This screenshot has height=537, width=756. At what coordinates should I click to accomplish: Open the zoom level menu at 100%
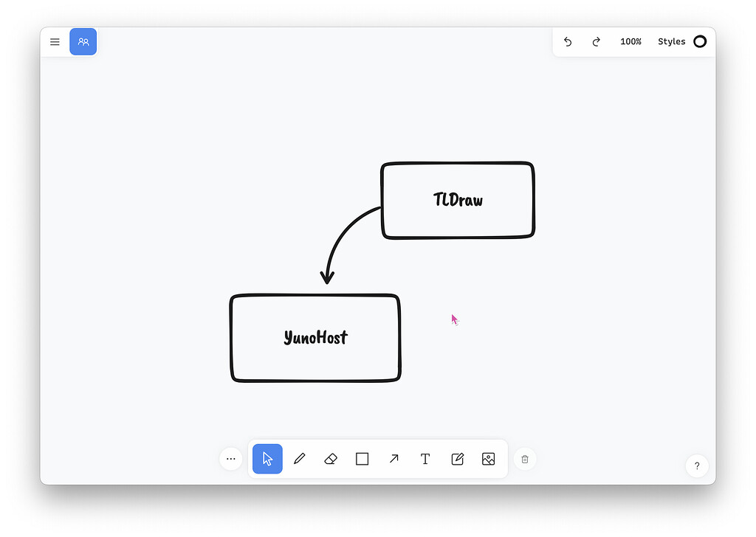tap(630, 42)
